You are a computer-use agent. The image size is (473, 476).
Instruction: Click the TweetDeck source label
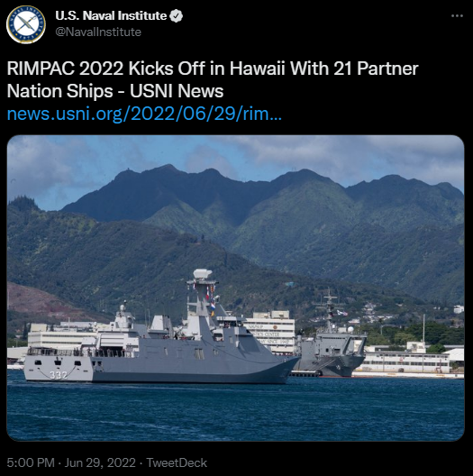click(x=177, y=463)
